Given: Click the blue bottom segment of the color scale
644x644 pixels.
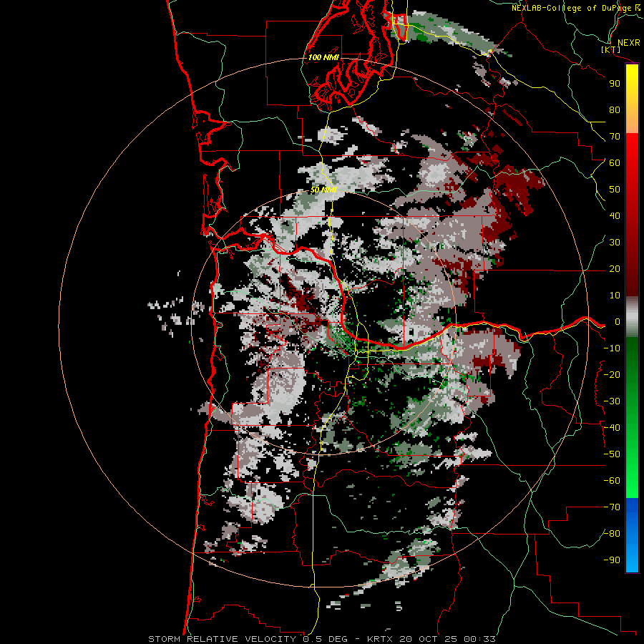Looking at the screenshot, I should point(632,535).
